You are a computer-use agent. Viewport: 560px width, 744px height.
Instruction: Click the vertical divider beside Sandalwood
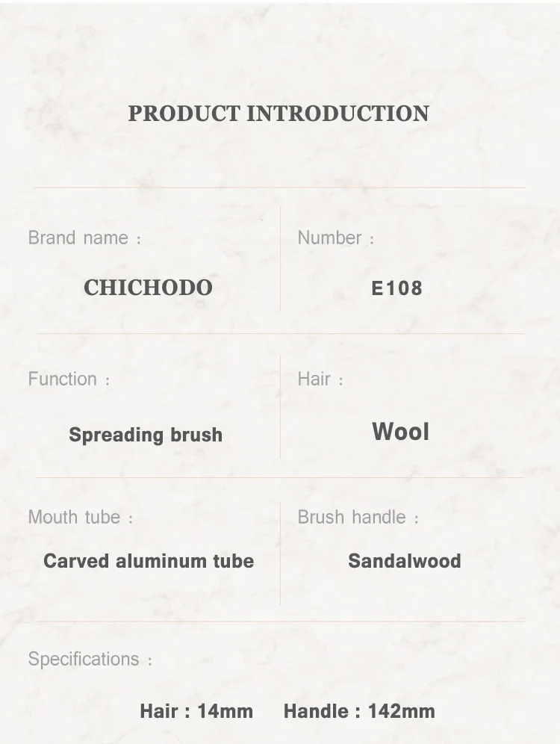tap(281, 553)
